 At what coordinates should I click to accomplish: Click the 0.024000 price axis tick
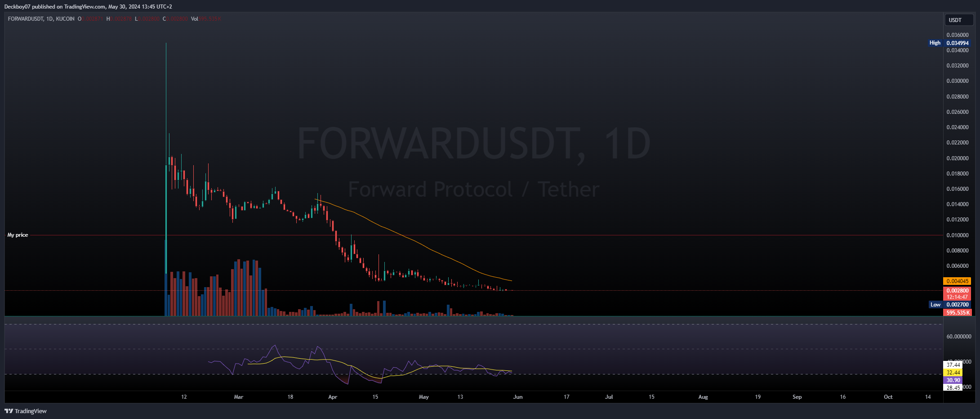958,127
